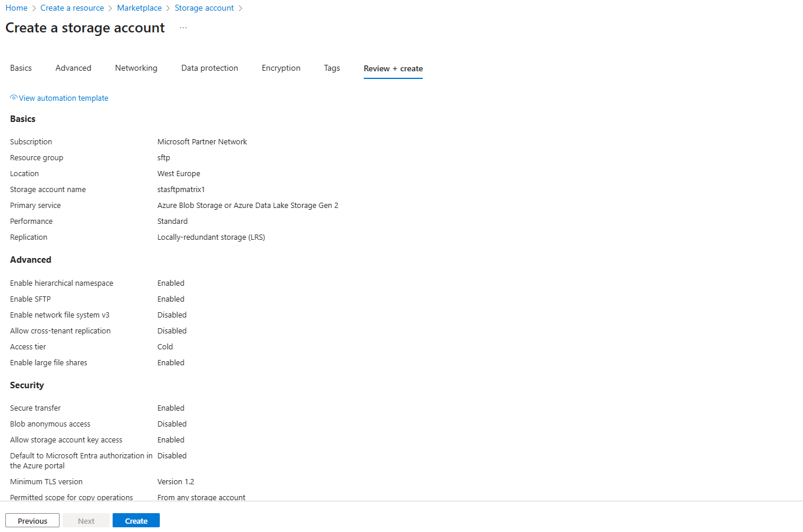This screenshot has height=532, width=803.
Task: Click the Security section heading
Action: (x=27, y=385)
